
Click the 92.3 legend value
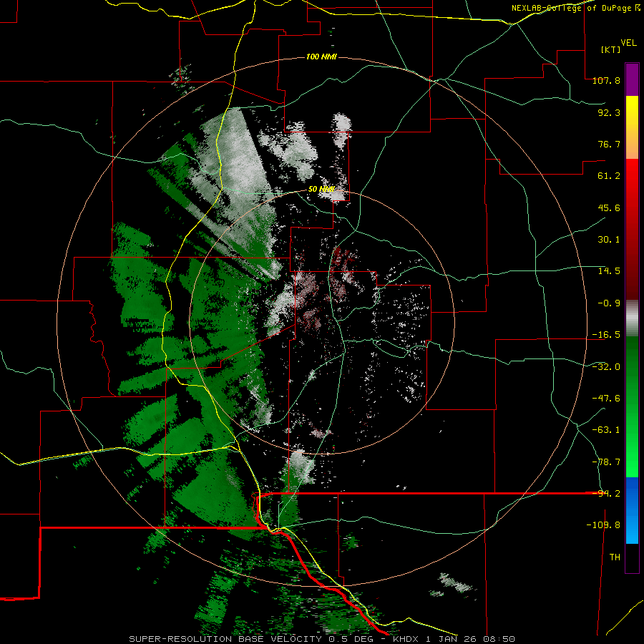(x=609, y=112)
